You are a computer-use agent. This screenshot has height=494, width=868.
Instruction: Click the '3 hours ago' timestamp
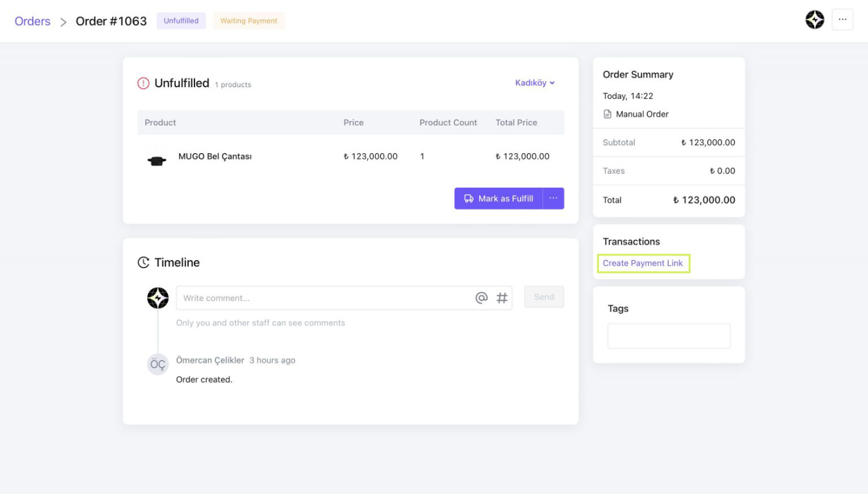272,360
